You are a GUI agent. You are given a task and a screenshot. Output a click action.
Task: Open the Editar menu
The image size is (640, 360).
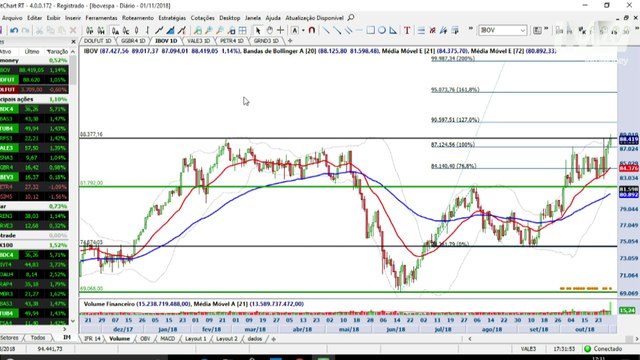tap(35, 18)
